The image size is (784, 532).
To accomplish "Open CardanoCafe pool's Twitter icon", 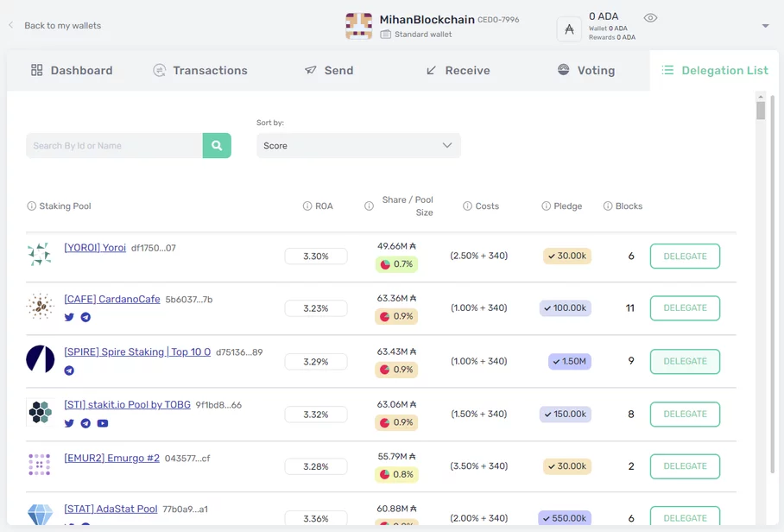I will (69, 318).
